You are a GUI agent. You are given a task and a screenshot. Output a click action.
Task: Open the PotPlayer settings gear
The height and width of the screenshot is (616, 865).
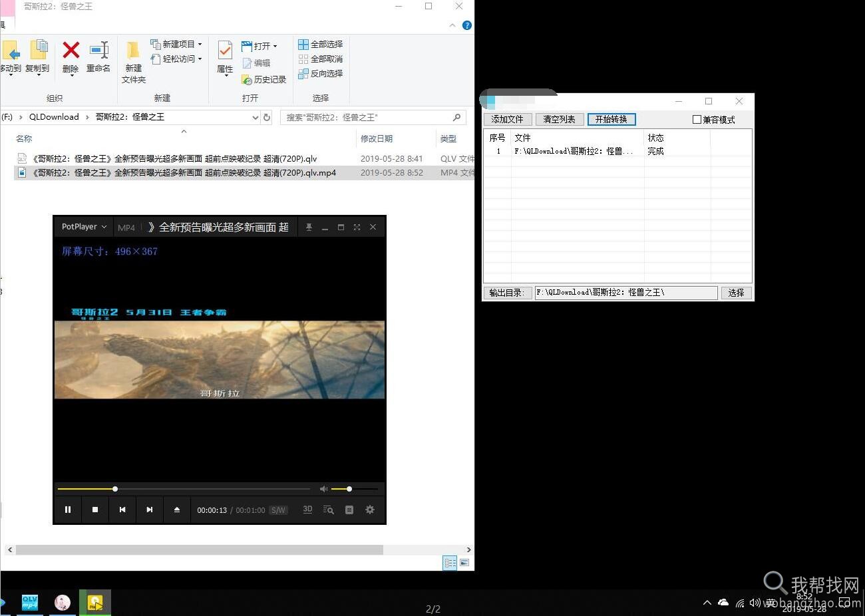(370, 510)
